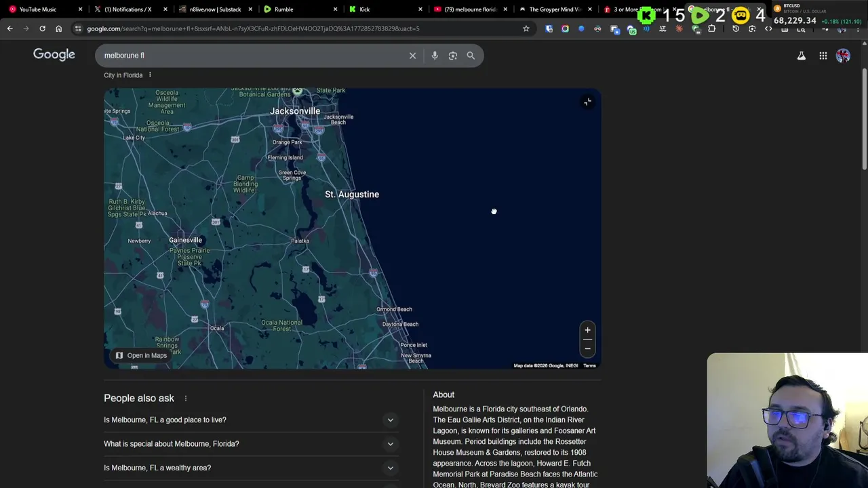868x488 pixels.
Task: Submit search with magnifier icon
Action: [471, 56]
